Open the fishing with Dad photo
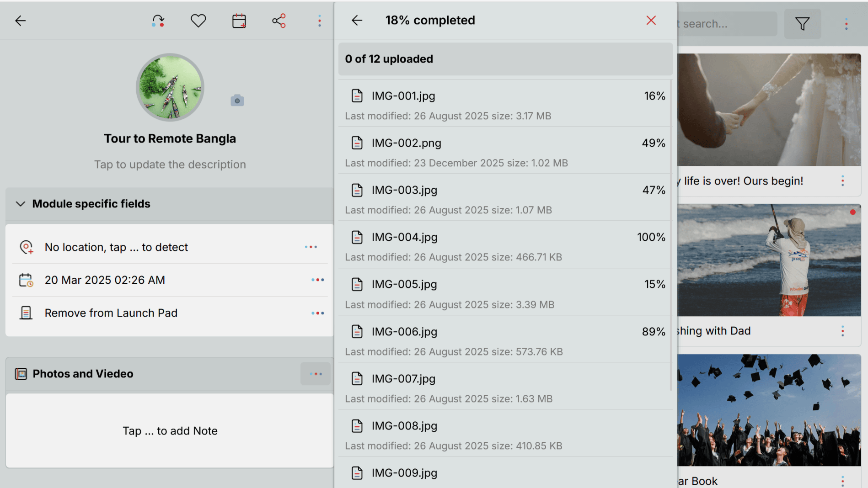 tap(769, 260)
